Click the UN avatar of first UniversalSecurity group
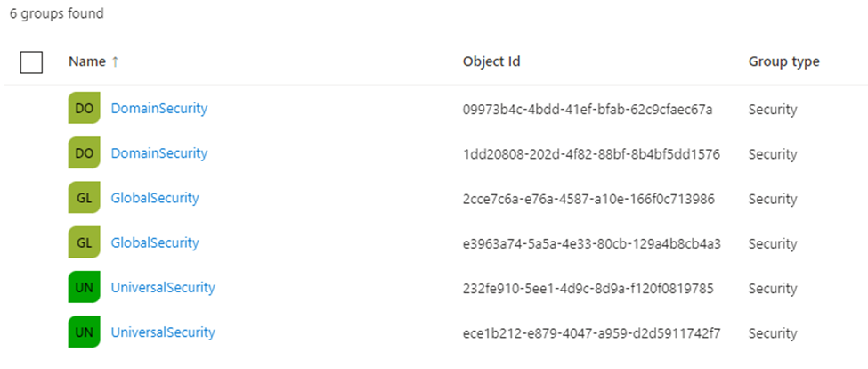The height and width of the screenshot is (369, 868). click(85, 287)
